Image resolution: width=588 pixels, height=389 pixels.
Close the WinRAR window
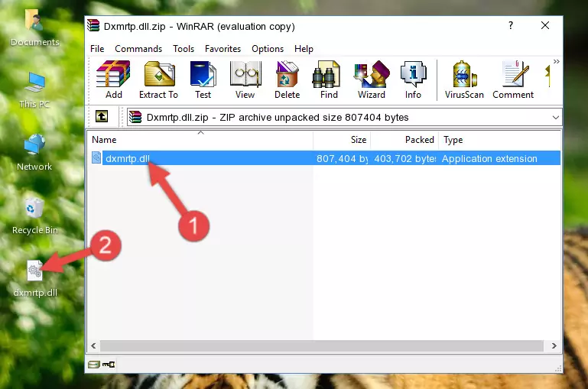tap(545, 25)
